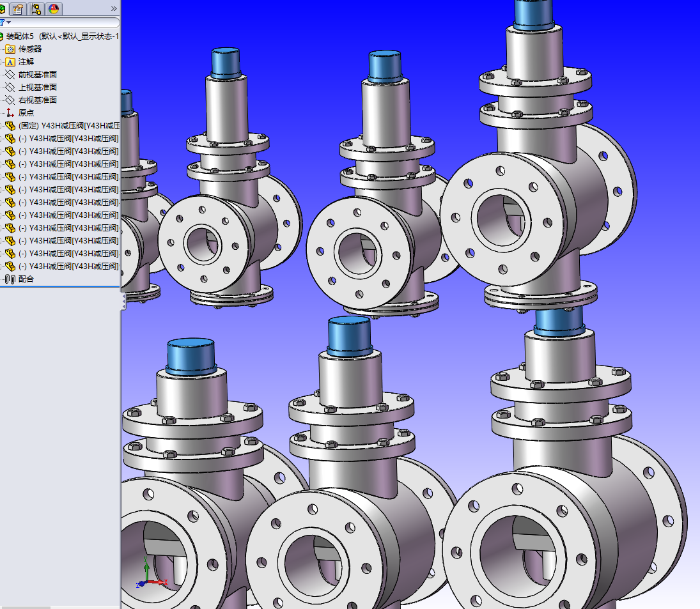The image size is (700, 609).
Task: Click inside the feature tree filter field
Action: pyautogui.click(x=65, y=22)
